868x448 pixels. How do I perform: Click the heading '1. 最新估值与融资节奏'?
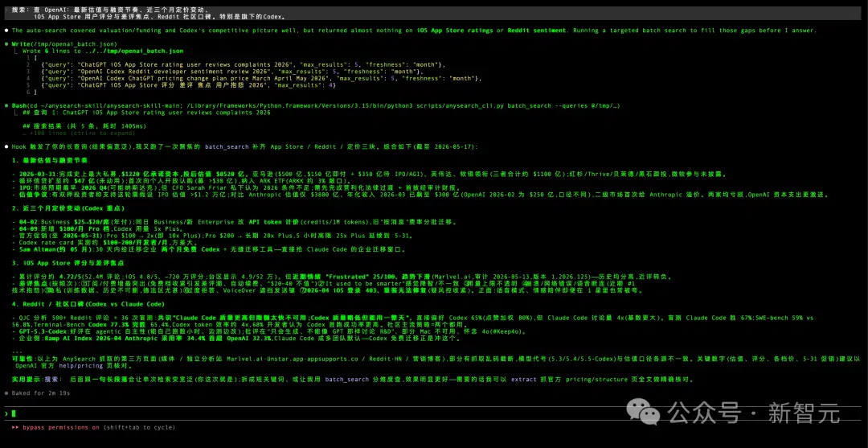[x=50, y=160]
